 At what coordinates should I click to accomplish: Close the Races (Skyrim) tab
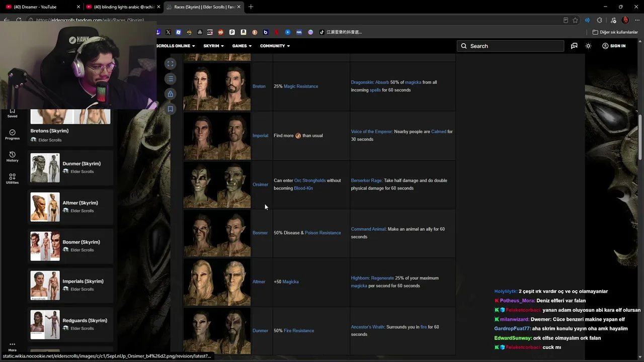pos(239,7)
